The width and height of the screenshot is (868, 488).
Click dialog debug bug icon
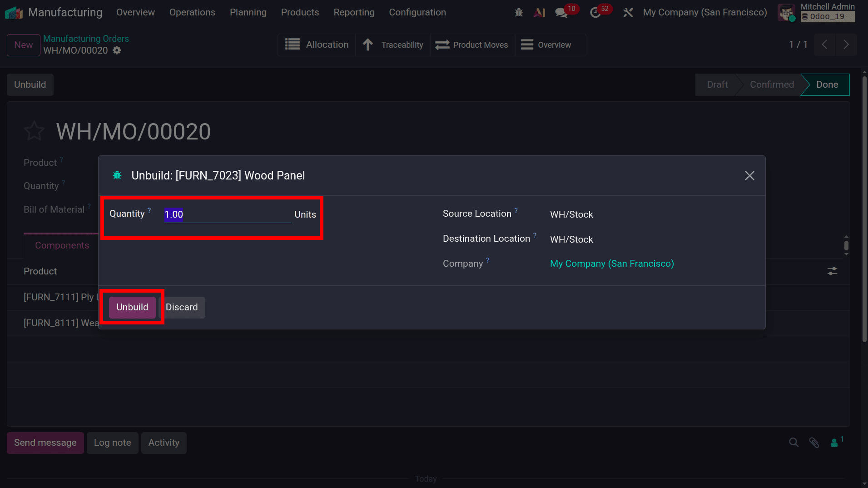click(x=117, y=175)
